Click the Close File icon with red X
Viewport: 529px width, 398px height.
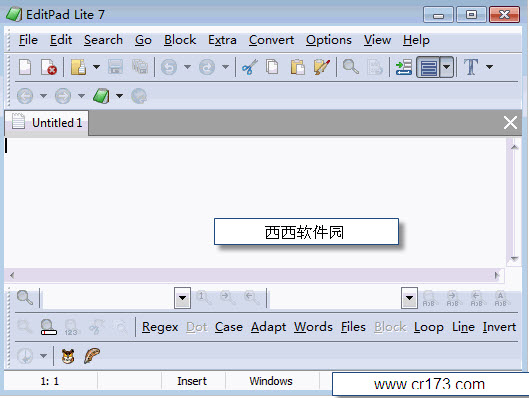48,67
